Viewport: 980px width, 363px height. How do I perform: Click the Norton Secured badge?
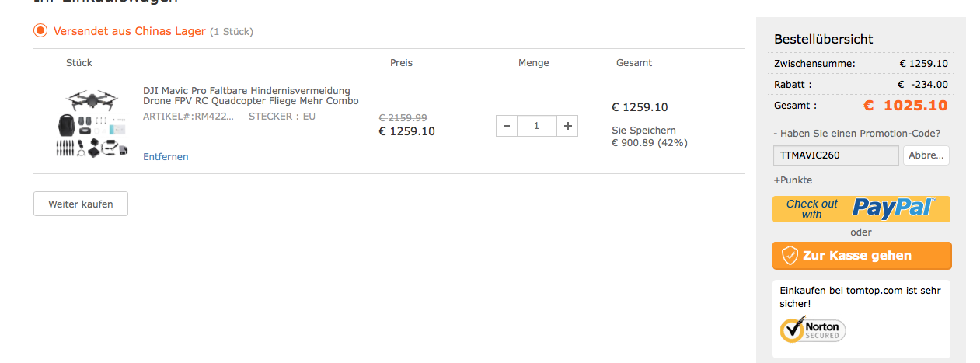(x=813, y=330)
